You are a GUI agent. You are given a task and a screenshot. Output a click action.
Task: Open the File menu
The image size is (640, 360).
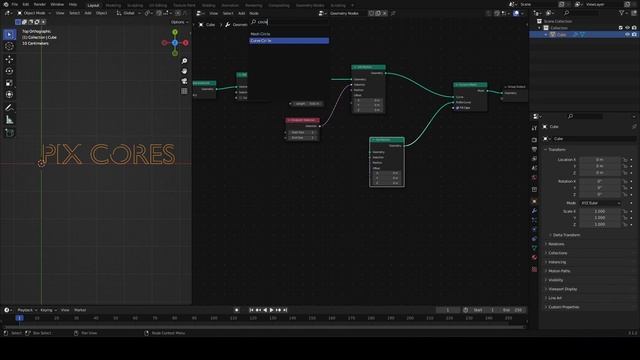click(15, 4)
